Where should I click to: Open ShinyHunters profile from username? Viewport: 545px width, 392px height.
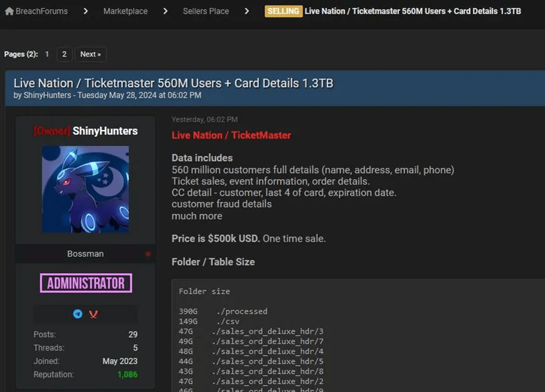pos(105,131)
